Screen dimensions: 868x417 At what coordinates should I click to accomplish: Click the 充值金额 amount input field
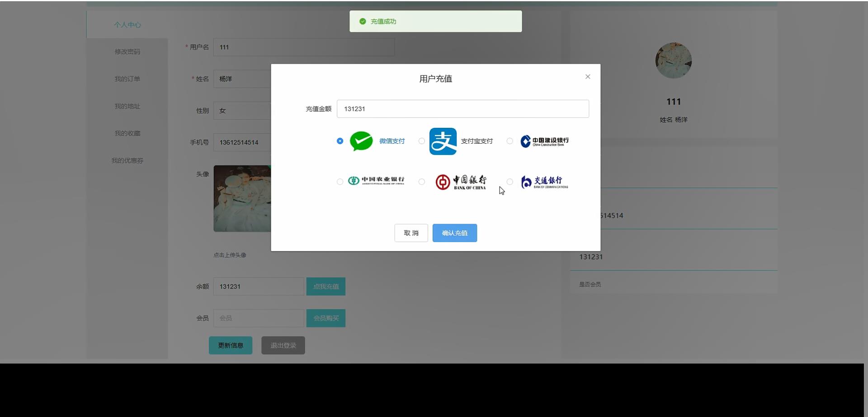pyautogui.click(x=462, y=108)
